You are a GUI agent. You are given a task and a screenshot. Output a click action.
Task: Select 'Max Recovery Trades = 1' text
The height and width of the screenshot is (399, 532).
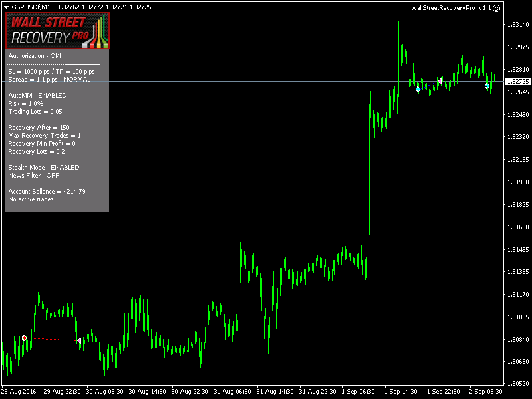(x=45, y=136)
